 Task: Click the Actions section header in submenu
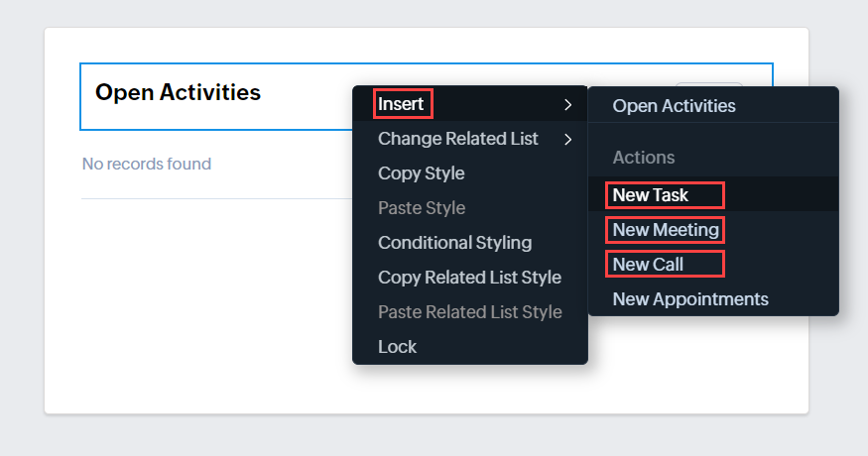[x=644, y=158]
